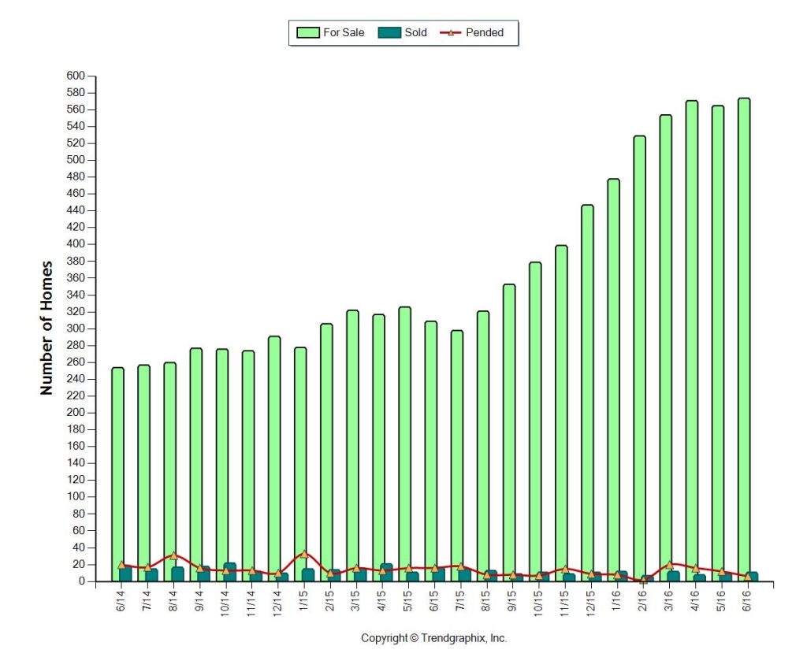Click the 440 y-axis value
Image resolution: width=807 pixels, height=672 pixels.
(75, 210)
